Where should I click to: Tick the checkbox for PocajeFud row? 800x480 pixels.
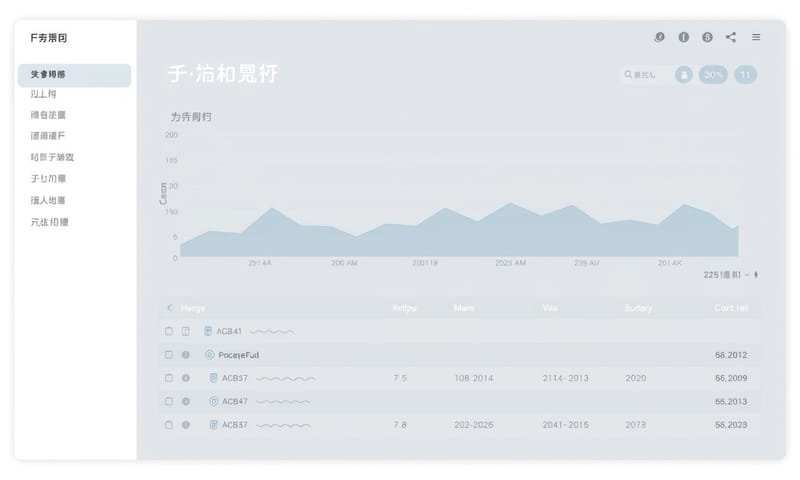pyautogui.click(x=168, y=355)
